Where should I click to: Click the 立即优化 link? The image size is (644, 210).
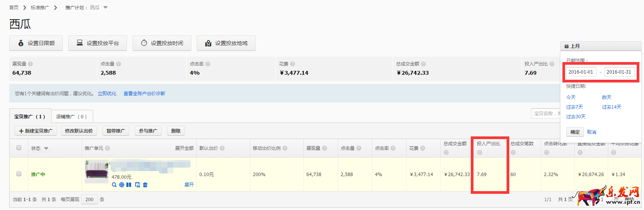pos(107,94)
